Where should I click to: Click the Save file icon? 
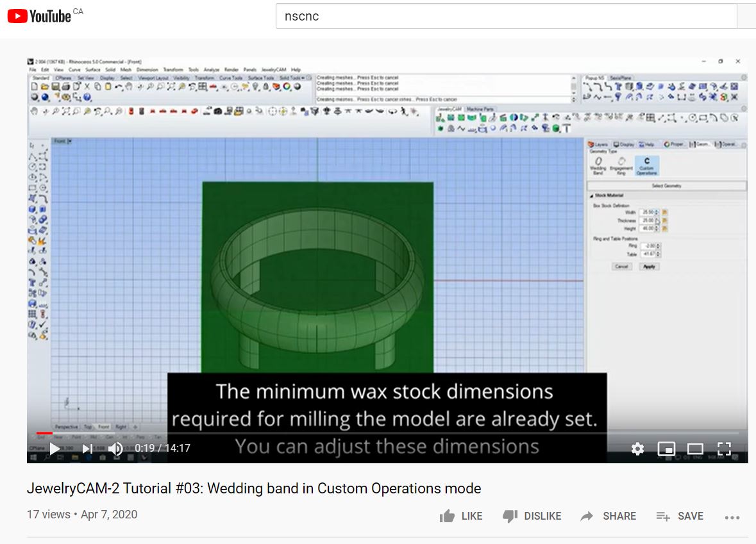click(x=55, y=87)
